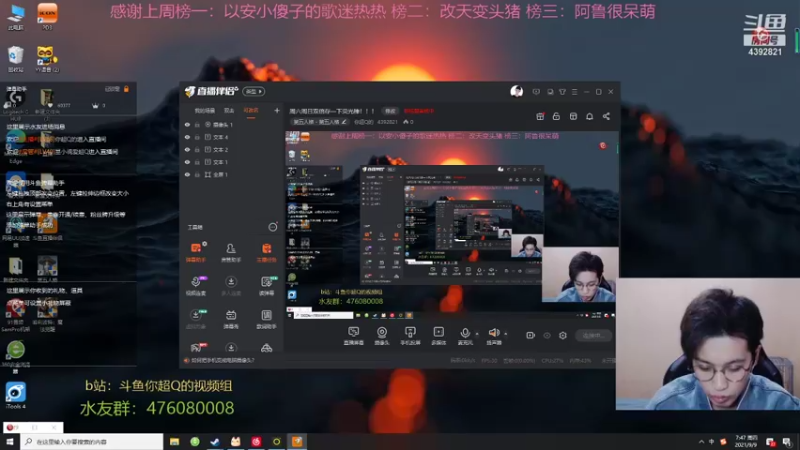The height and width of the screenshot is (450, 800).
Task: Click 修改 button next to stream title
Action: pos(390,111)
